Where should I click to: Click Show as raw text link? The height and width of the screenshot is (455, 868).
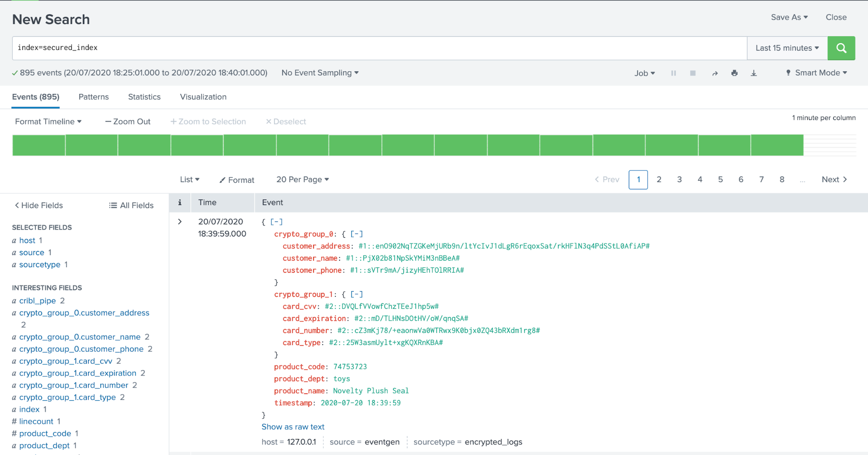coord(293,427)
